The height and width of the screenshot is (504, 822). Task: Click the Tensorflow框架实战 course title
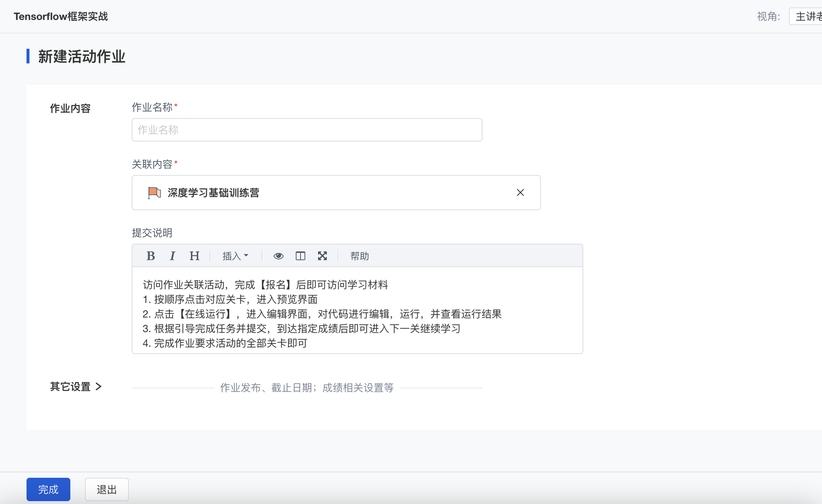pyautogui.click(x=61, y=16)
